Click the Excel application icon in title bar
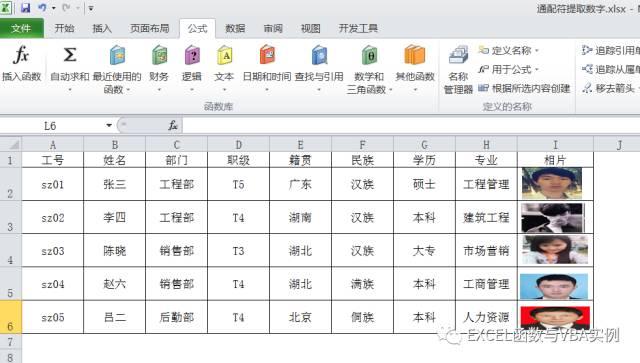 (6, 7)
